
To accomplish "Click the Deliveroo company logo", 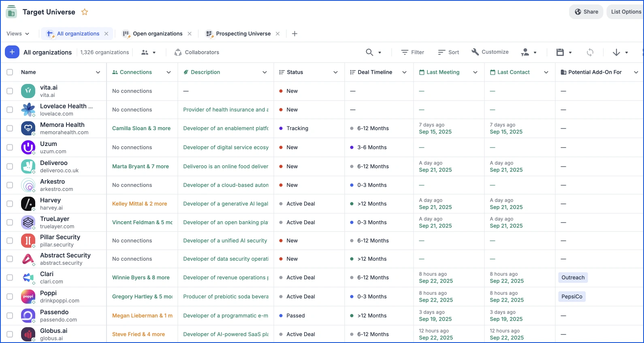I will tap(28, 166).
